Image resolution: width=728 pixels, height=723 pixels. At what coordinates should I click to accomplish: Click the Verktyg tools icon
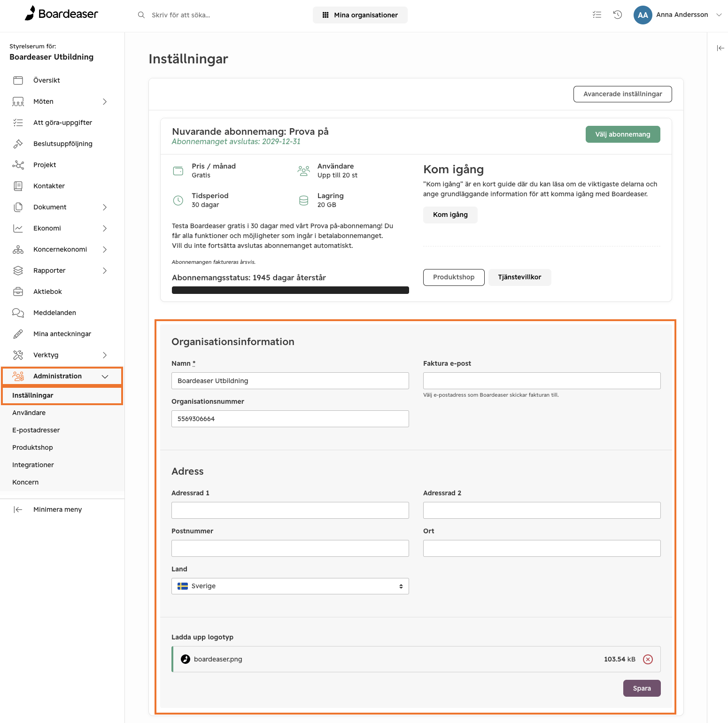coord(18,355)
